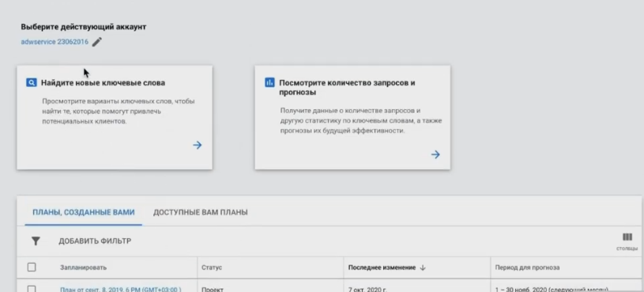Click 'Добавить фильтр' button
Screen dimensions: 644x292
point(95,241)
